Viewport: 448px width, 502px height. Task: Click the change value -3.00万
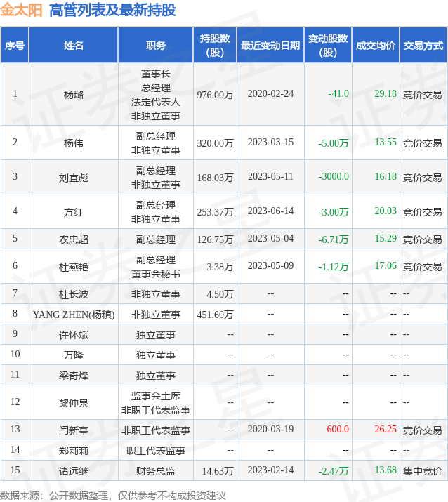(x=334, y=211)
